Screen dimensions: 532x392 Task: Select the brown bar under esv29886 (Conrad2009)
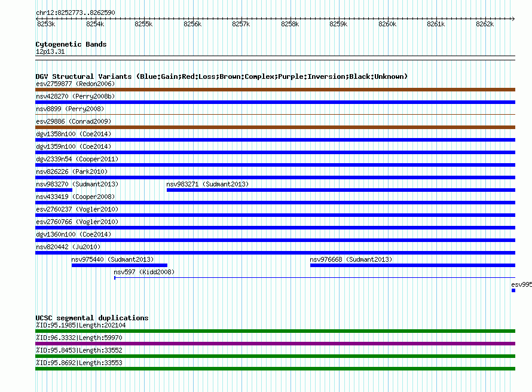pyautogui.click(x=275, y=127)
